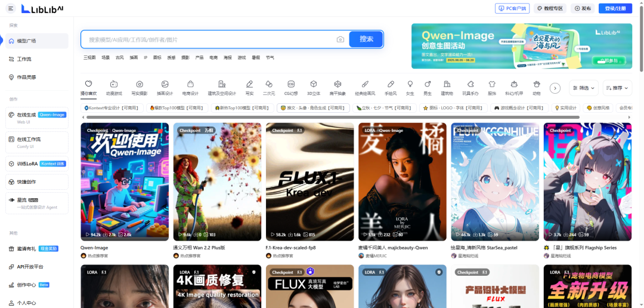This screenshot has height=308, width=644.
Task: Select the 实用设计 tag
Action: [x=565, y=108]
